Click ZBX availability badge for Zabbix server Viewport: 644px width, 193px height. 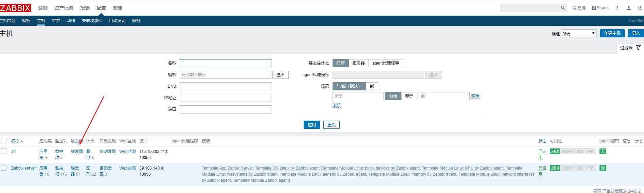pos(555,168)
